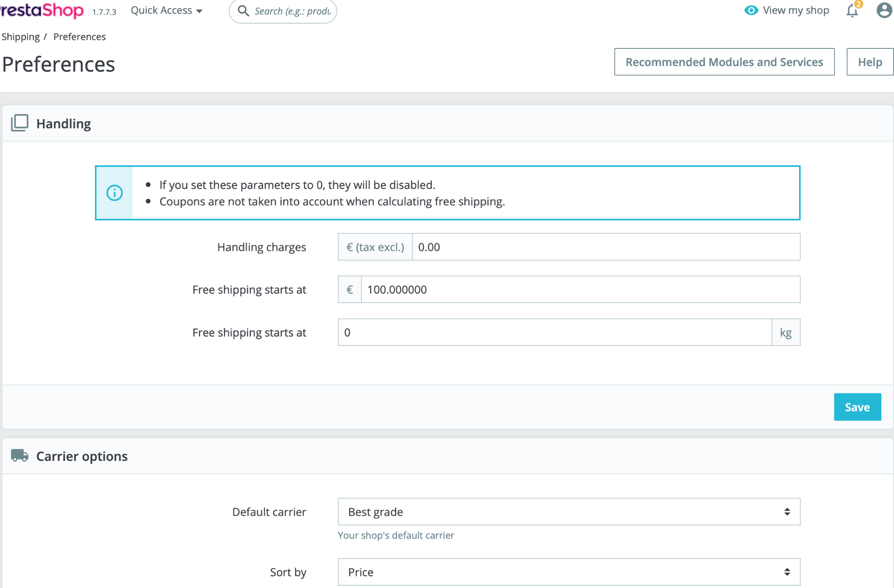Viewport: 894px width, 588px height.
Task: Click the info icon in the alert box
Action: point(115,193)
